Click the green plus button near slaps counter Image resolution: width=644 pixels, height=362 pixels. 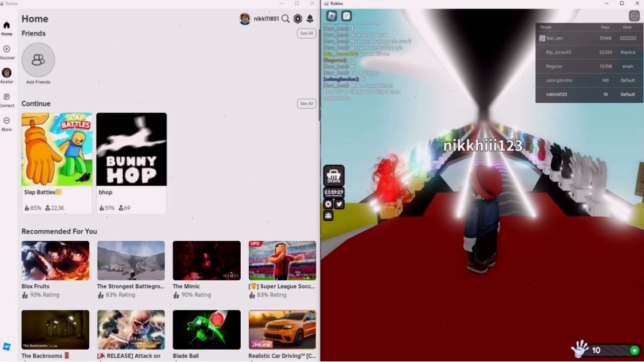coord(634,350)
